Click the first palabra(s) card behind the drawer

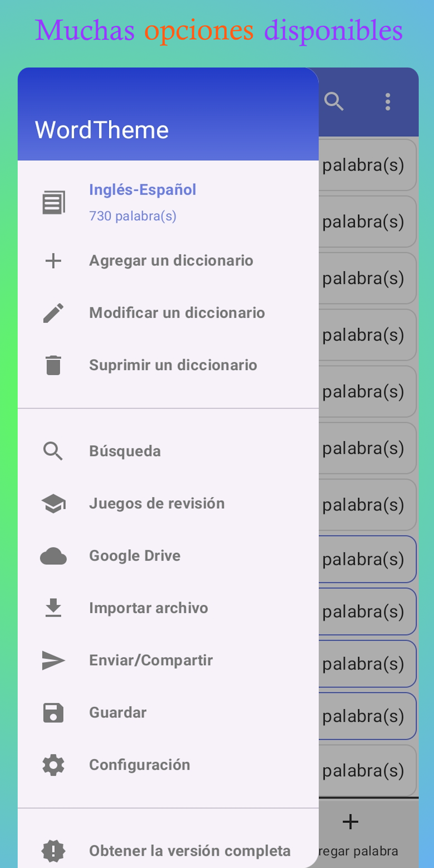coord(367,165)
